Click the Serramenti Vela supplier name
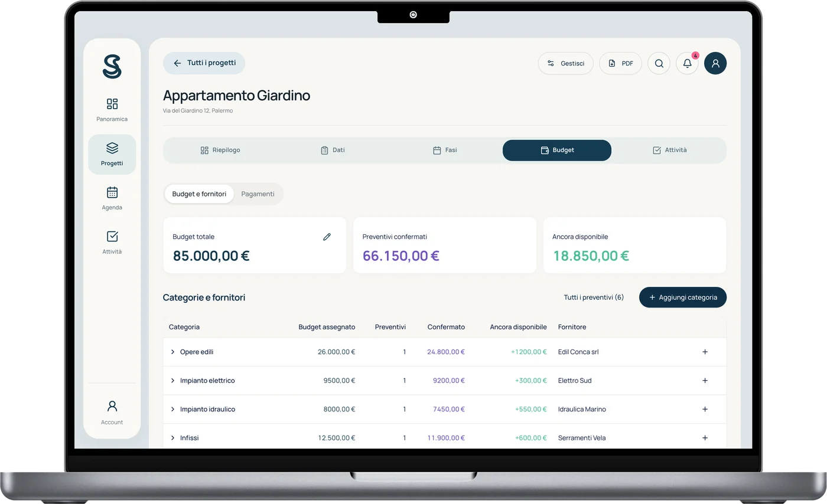 click(582, 438)
